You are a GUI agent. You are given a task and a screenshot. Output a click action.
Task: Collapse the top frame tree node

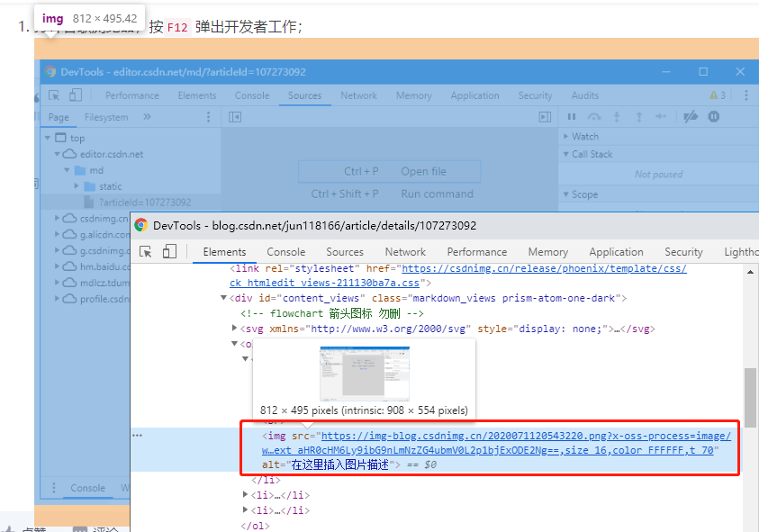[48, 138]
